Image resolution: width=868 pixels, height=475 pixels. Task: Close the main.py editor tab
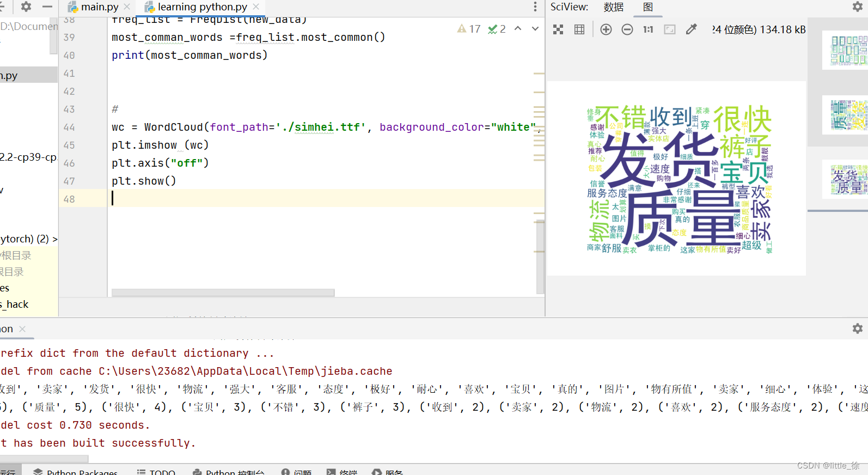click(127, 7)
